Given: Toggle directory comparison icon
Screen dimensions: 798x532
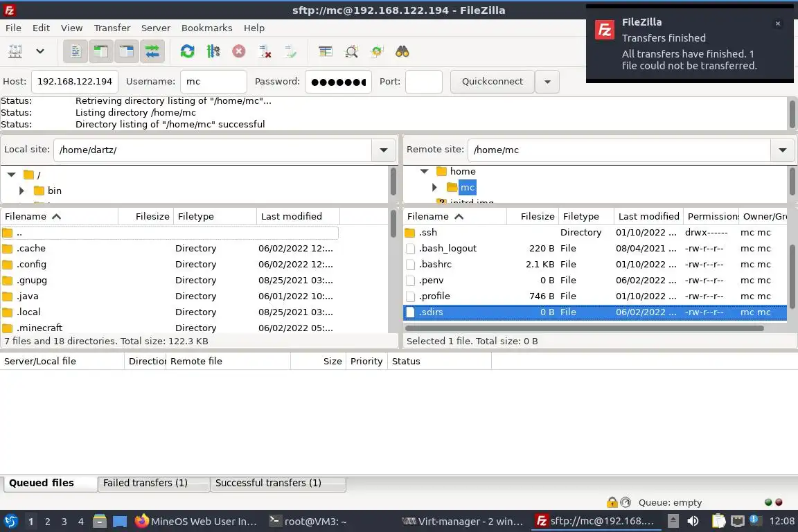Looking at the screenshot, I should (x=351, y=51).
